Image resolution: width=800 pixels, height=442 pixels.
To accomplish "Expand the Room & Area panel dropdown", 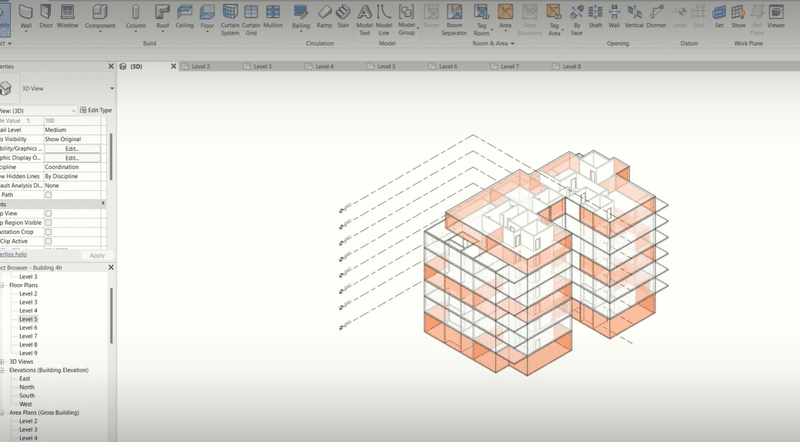I will click(512, 43).
